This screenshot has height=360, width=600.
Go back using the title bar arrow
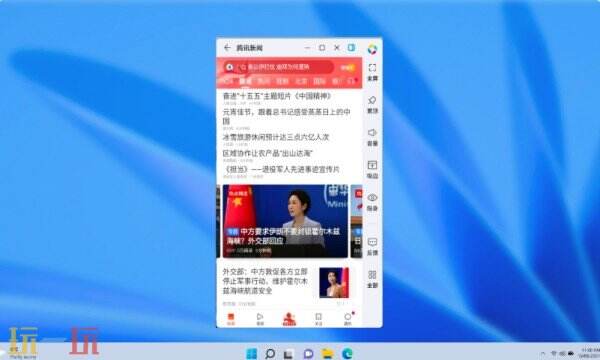(x=227, y=47)
